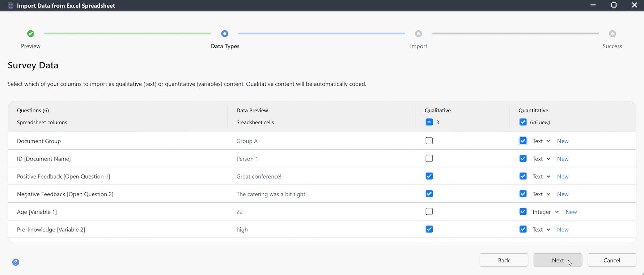
Task: Click the 'Survey Data' heading
Action: click(x=33, y=65)
